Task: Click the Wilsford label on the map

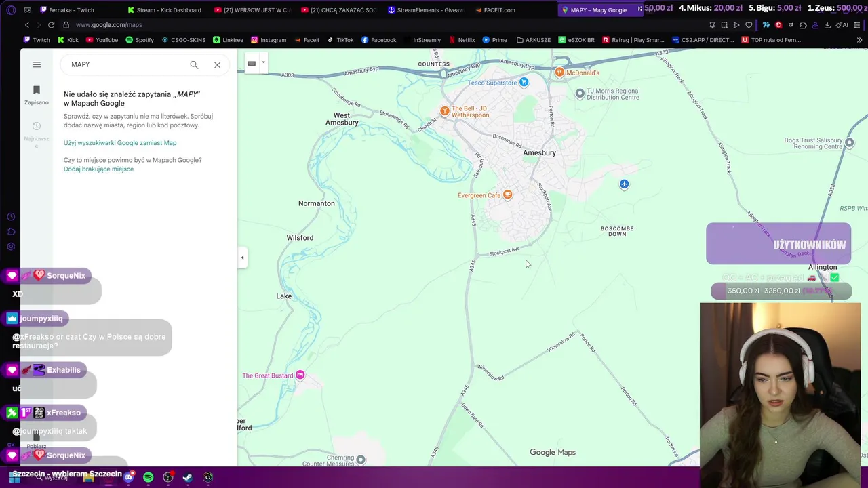Action: coord(300,238)
